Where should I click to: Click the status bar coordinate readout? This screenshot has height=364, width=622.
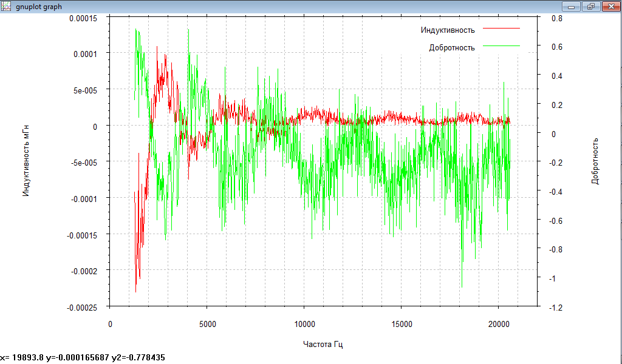[x=83, y=357]
